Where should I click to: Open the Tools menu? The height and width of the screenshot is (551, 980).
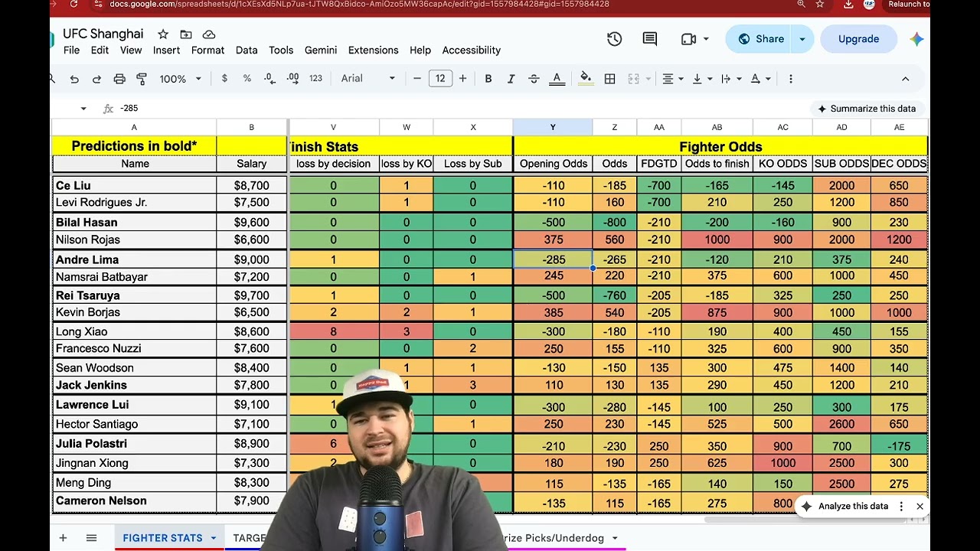(x=281, y=51)
